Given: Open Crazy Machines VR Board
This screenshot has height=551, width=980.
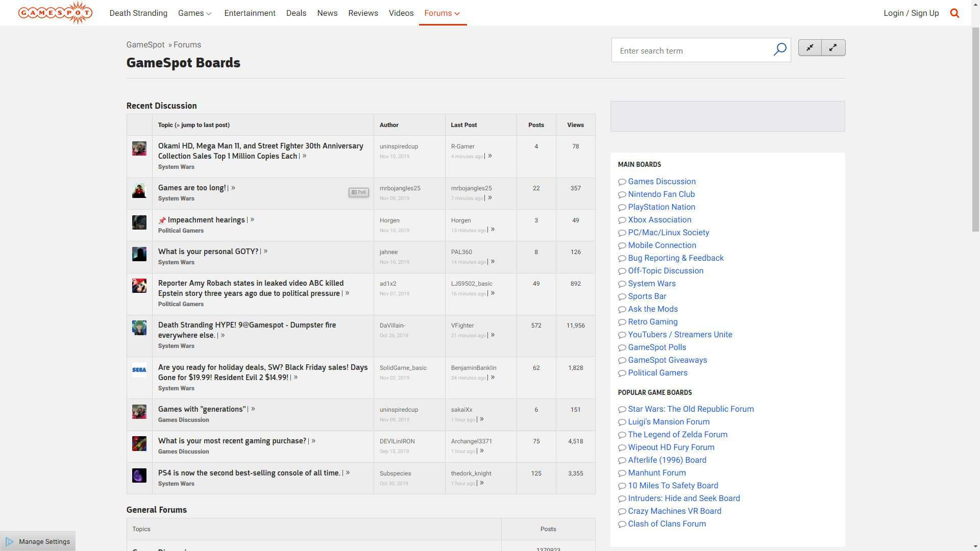Looking at the screenshot, I should click(x=674, y=511).
